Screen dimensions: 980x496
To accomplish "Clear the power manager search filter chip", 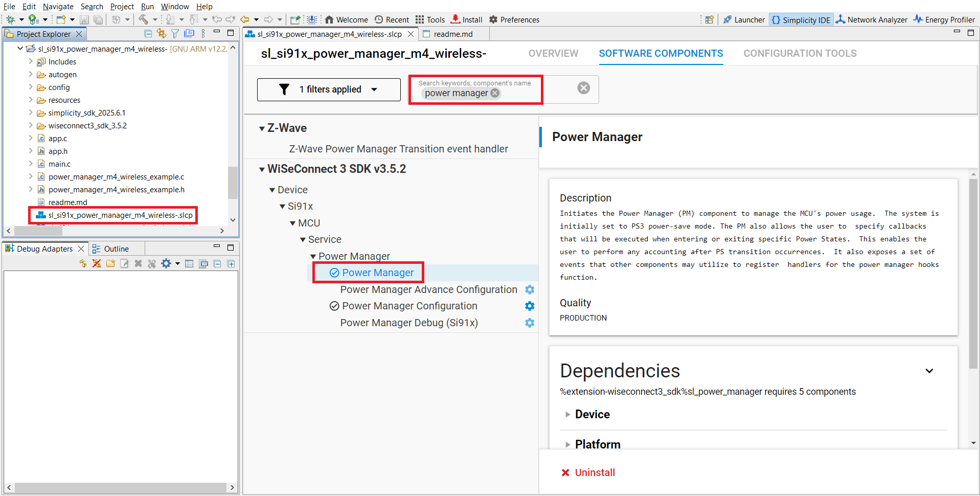I will point(494,93).
